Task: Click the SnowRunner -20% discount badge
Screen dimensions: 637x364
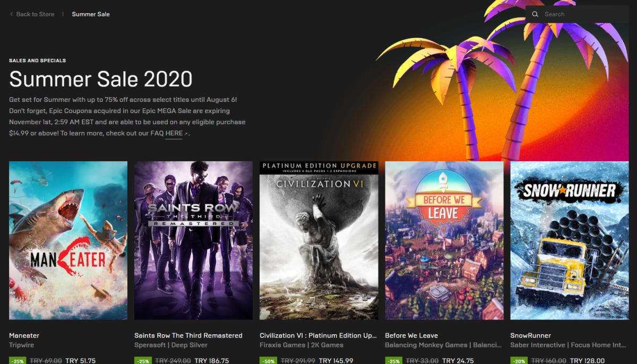Action: pos(519,361)
